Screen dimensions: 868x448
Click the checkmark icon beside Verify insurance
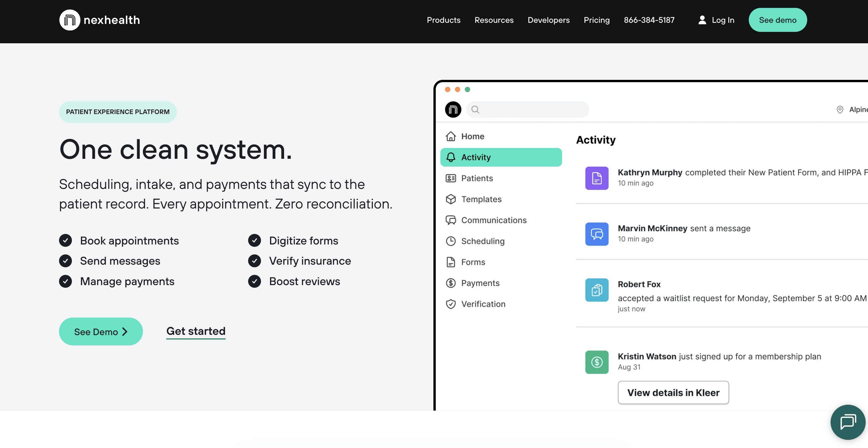[254, 261]
